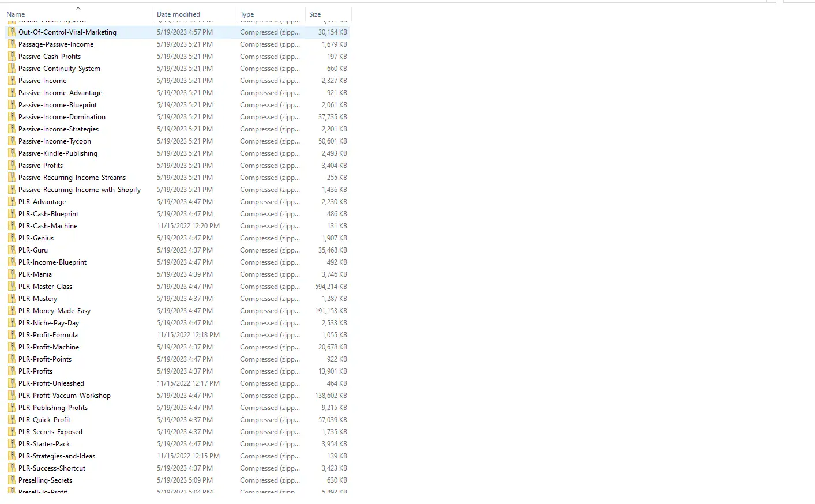Select the PLR-Profits file name
Screen dimensions: 815x504
coord(35,371)
